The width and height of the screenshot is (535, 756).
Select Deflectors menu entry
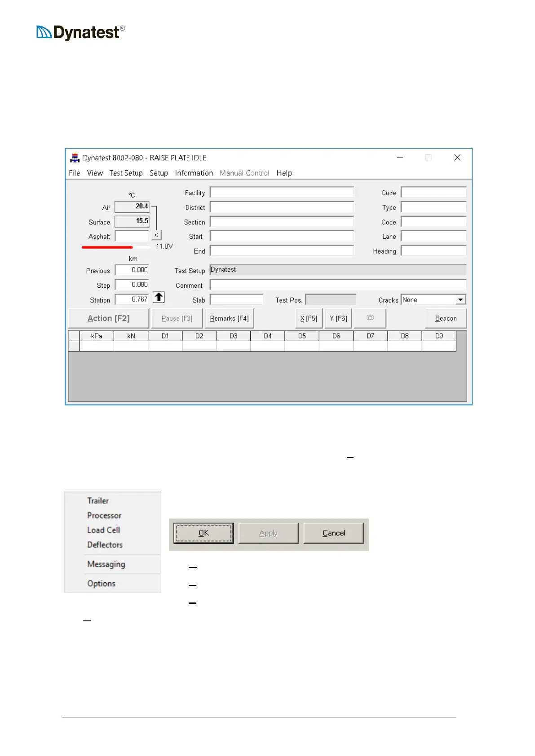tap(105, 545)
